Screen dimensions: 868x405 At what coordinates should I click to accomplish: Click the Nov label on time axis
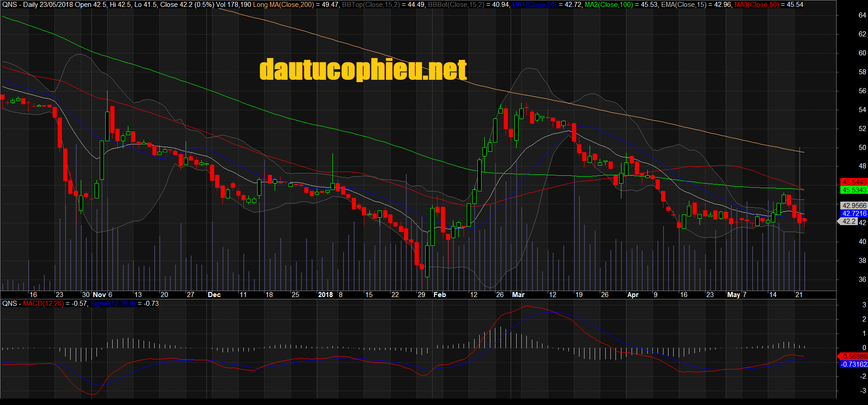[99, 295]
